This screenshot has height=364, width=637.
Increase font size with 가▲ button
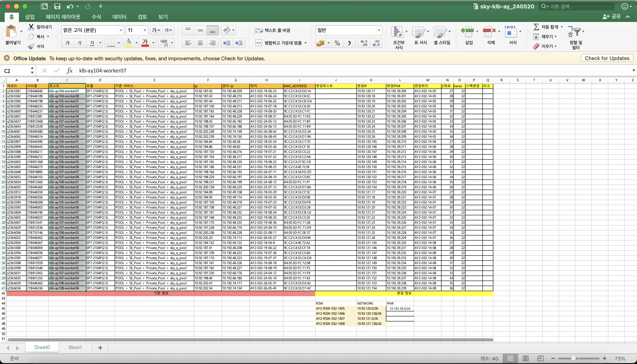point(156,30)
